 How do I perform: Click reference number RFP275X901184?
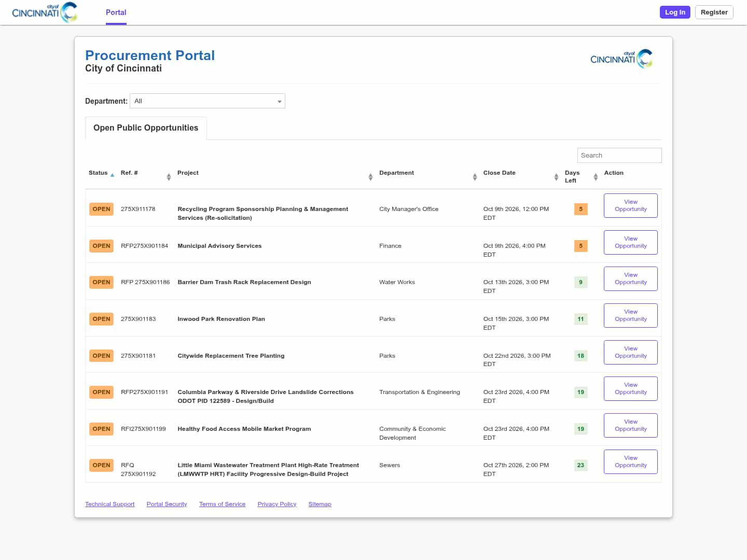[x=144, y=246]
